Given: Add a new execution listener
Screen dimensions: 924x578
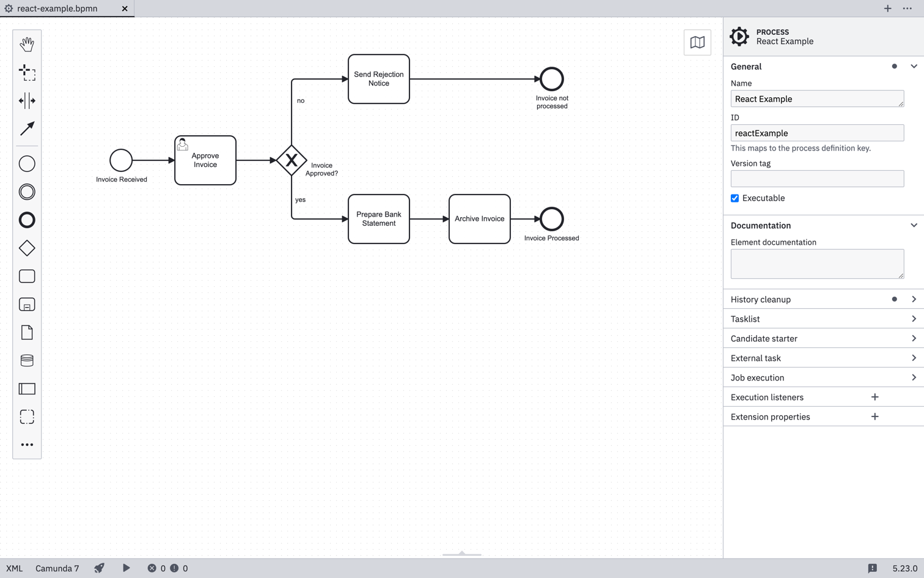Looking at the screenshot, I should (x=875, y=396).
